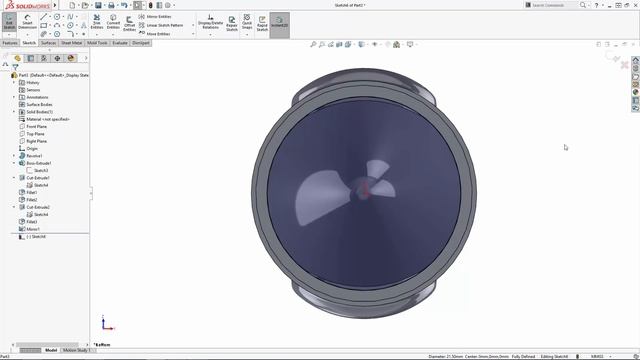
Task: Open the Evaluate tab
Action: click(120, 43)
